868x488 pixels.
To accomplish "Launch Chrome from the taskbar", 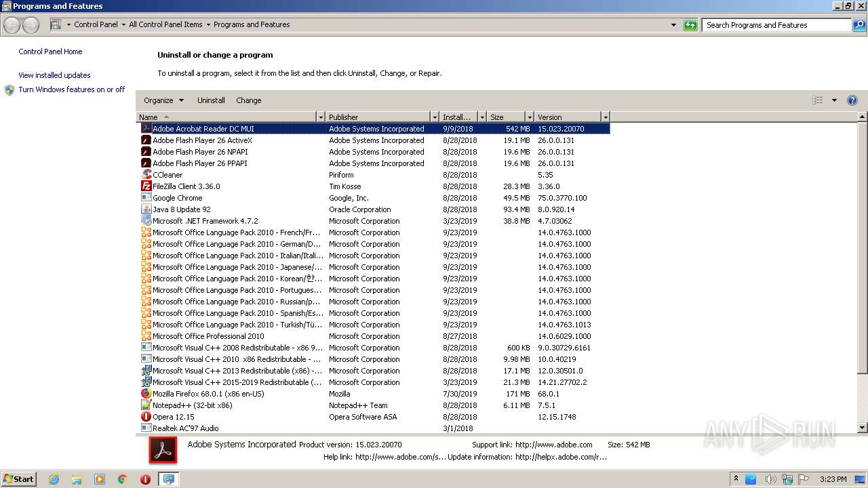I will (x=123, y=479).
